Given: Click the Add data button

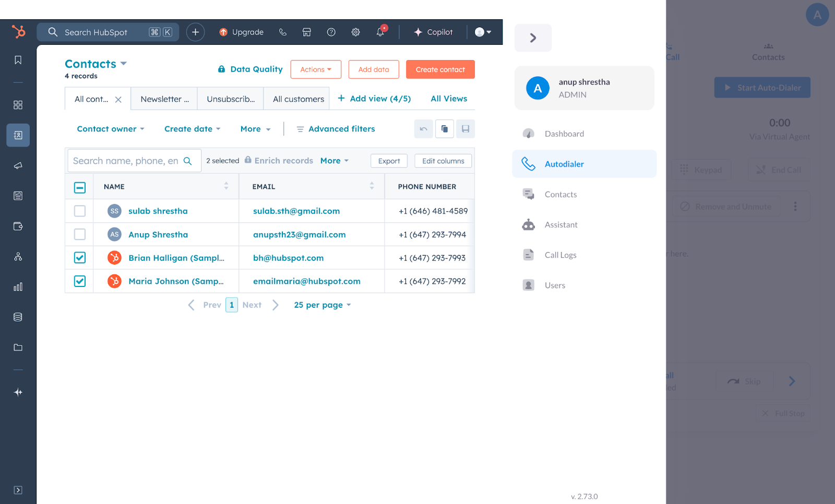Looking at the screenshot, I should (x=374, y=69).
